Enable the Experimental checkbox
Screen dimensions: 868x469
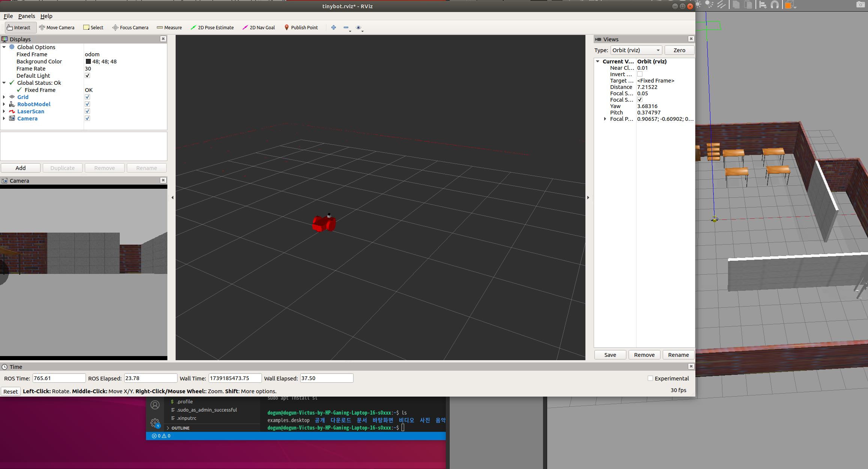[650, 378]
